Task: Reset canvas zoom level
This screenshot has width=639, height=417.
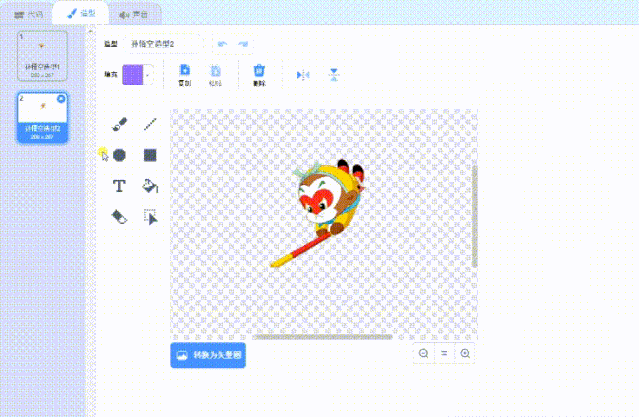Action: 444,353
